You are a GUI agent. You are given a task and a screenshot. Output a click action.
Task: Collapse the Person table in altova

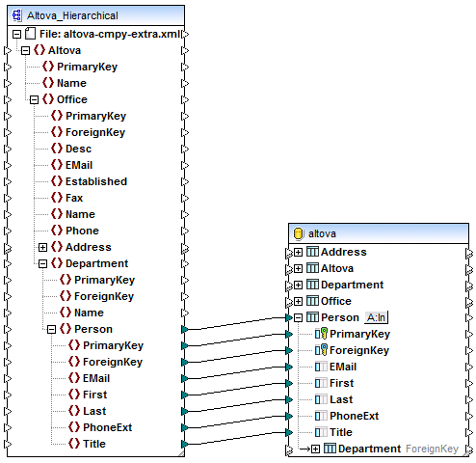pyautogui.click(x=298, y=317)
